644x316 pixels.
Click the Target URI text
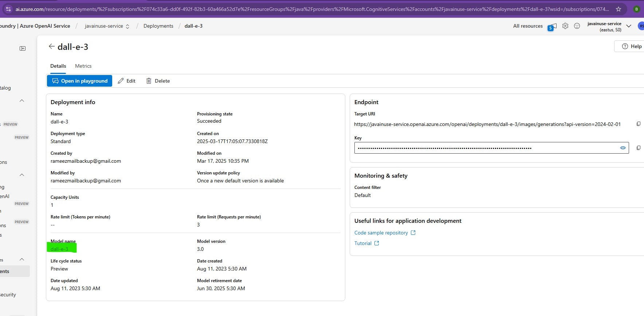pyautogui.click(x=487, y=124)
